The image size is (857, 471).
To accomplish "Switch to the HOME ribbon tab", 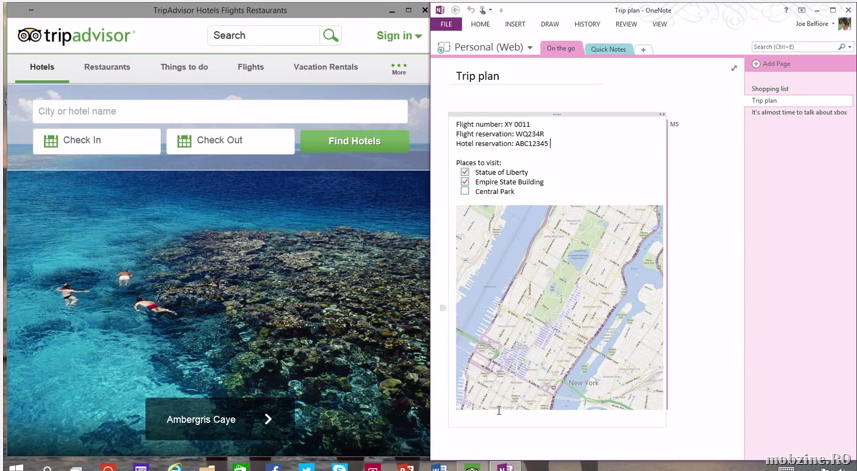I will (x=480, y=24).
